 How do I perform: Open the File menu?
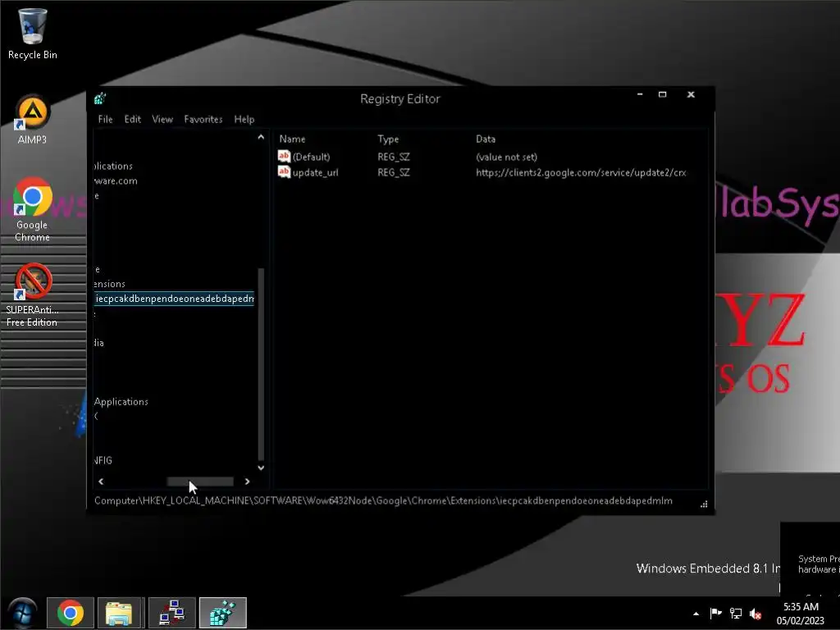(105, 119)
